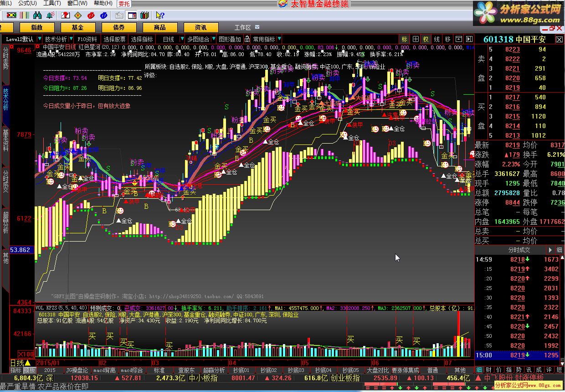Click the red round logo icon

pyautogui.click(x=91, y=15)
